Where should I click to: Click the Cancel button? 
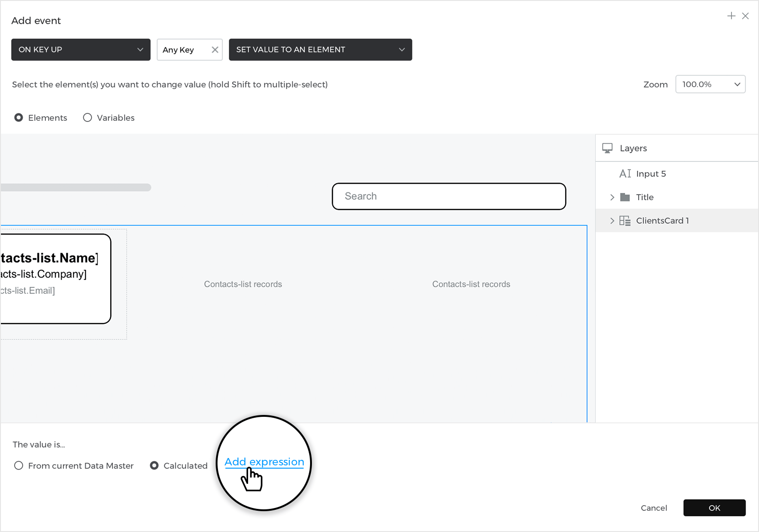pyautogui.click(x=654, y=508)
